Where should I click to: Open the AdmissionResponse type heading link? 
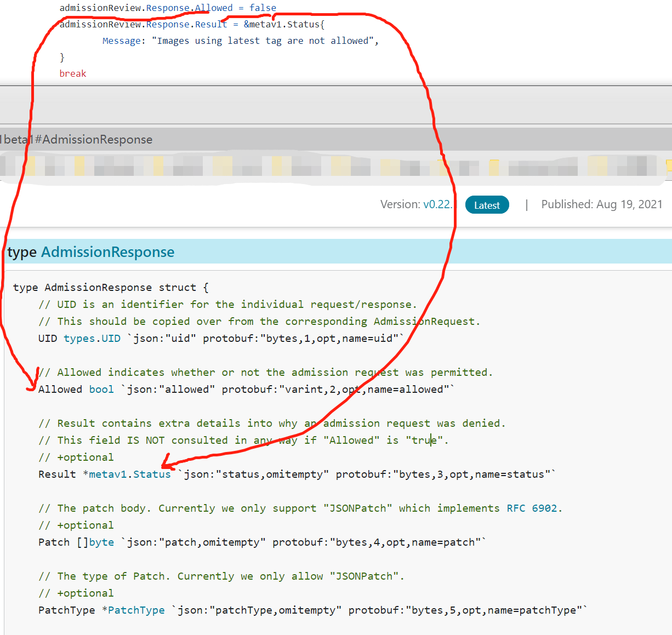(107, 252)
